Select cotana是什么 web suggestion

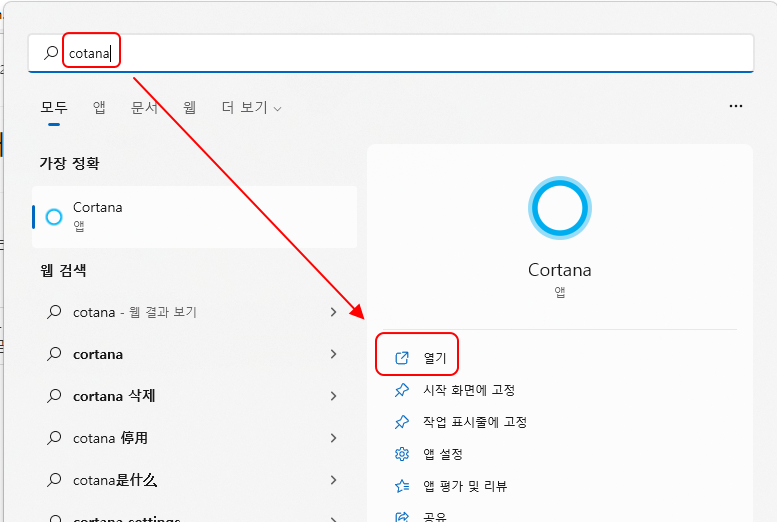[x=195, y=480]
